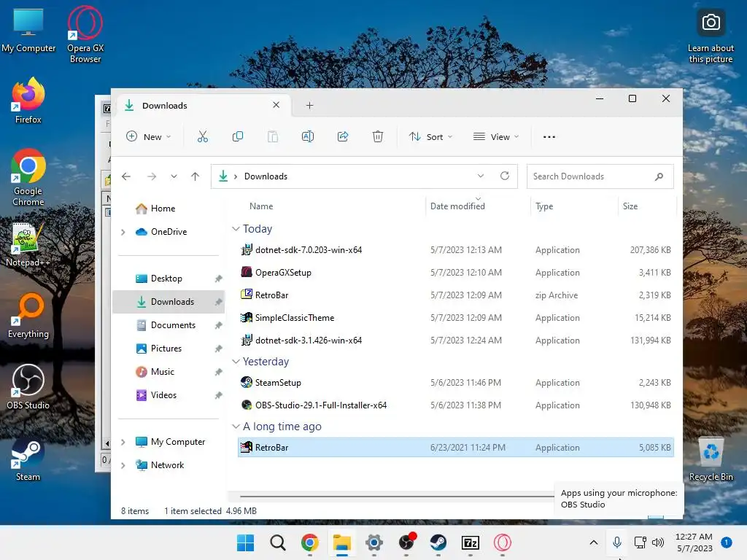Screen dimensions: 747x560
Task: Expand Network in navigation pane
Action: pyautogui.click(x=123, y=465)
